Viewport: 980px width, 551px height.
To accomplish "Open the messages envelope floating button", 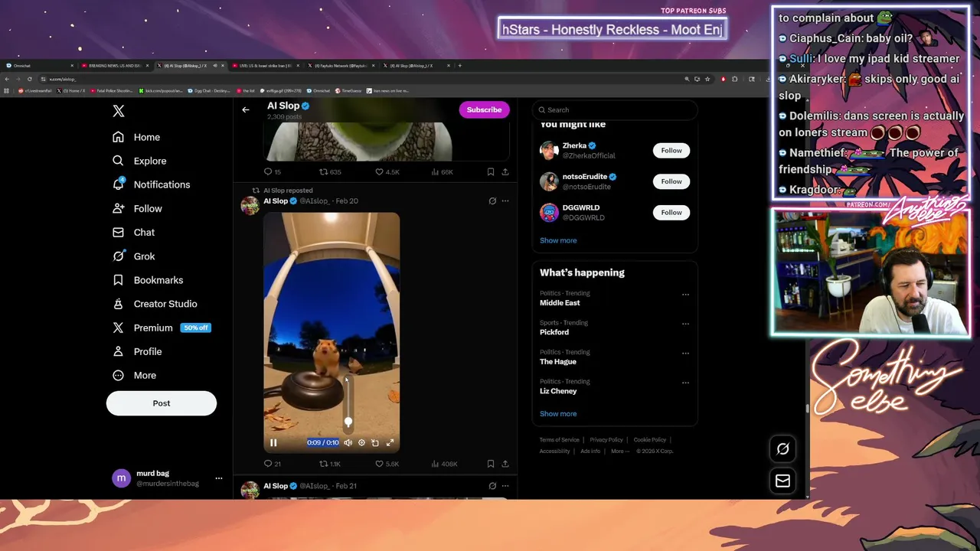I will [782, 481].
